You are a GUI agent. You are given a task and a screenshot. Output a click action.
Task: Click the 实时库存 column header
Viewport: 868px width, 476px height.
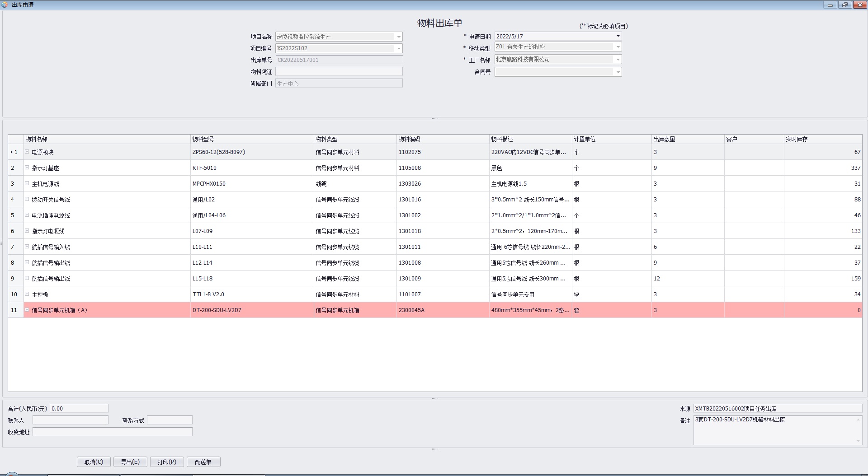coord(822,139)
